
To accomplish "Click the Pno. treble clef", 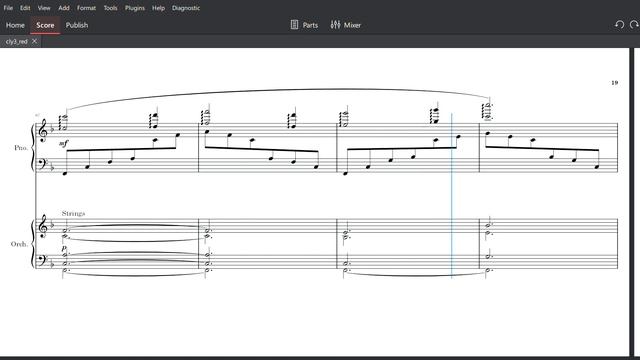I will (x=43, y=131).
